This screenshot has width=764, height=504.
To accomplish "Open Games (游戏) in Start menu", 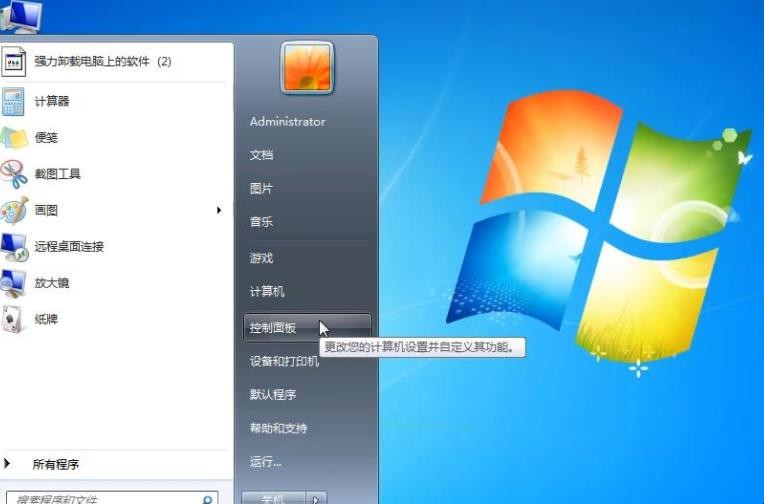I will (x=261, y=258).
